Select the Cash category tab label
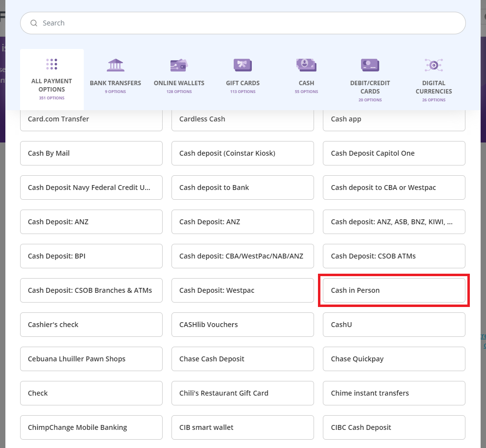The image size is (486, 448). 306,83
